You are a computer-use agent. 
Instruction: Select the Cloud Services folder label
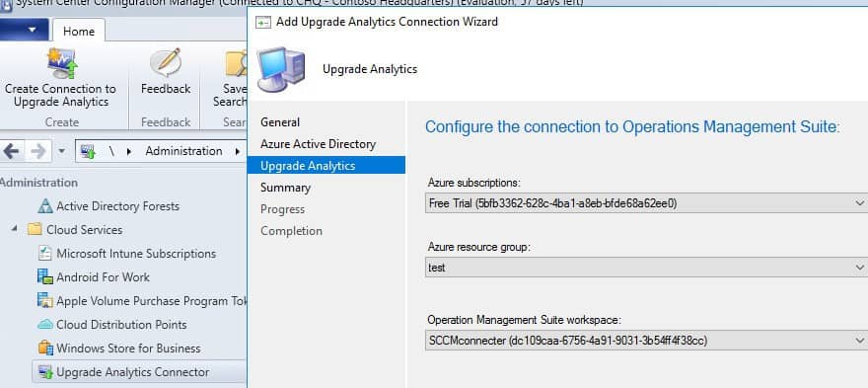tap(84, 229)
